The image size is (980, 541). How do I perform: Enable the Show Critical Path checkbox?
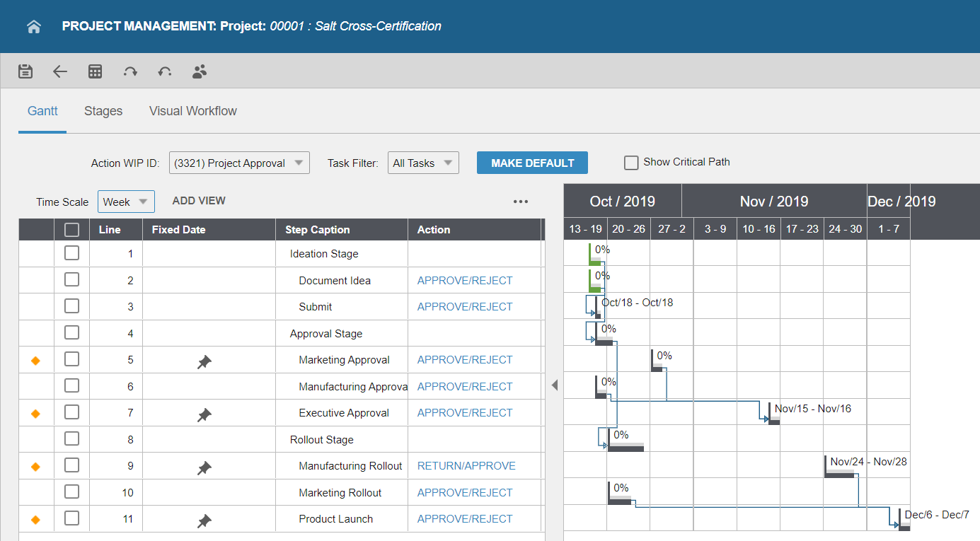click(x=631, y=163)
